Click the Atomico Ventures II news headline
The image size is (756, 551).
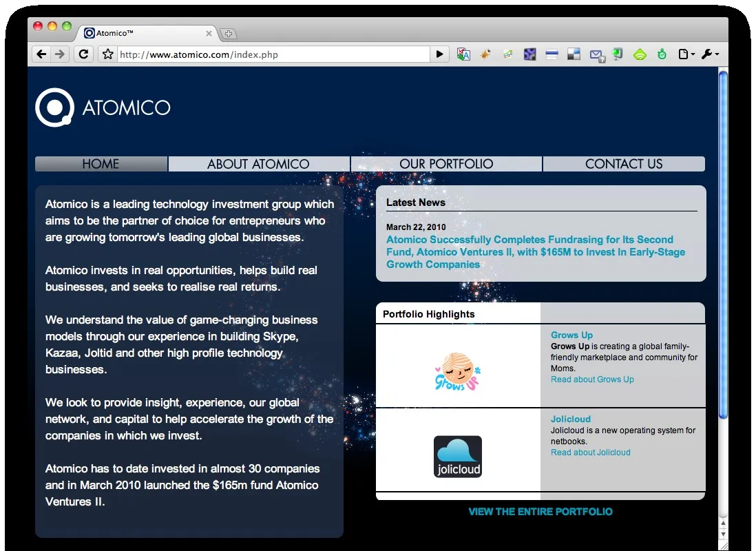tap(536, 252)
